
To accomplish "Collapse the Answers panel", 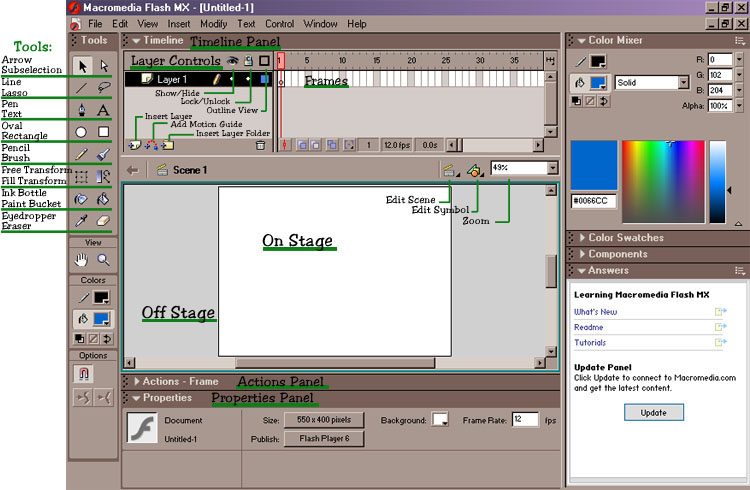I will [x=582, y=271].
